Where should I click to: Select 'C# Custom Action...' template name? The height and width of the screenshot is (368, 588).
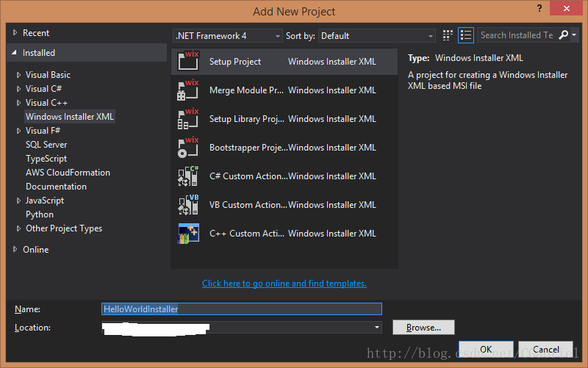pos(248,176)
